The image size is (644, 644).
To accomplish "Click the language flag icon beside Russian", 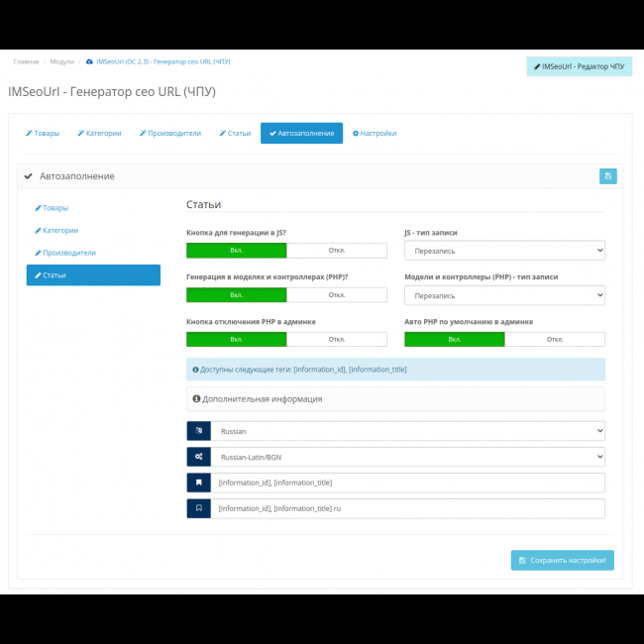I will click(198, 432).
